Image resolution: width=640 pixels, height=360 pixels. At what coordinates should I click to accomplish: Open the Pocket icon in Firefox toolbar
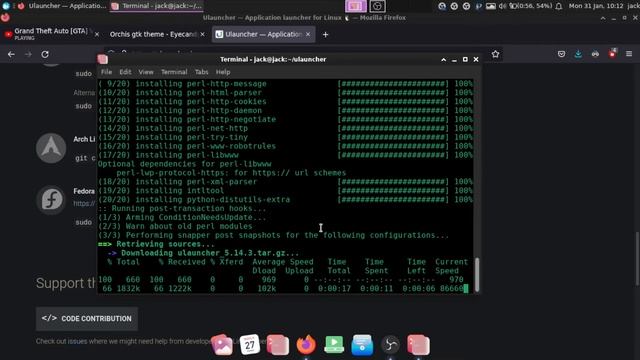tap(562, 54)
